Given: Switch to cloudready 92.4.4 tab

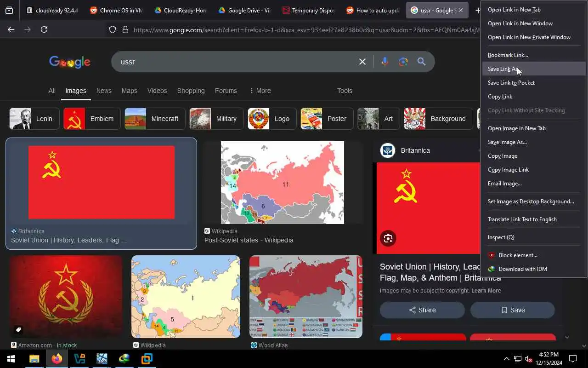Looking at the screenshot, I should (x=52, y=10).
